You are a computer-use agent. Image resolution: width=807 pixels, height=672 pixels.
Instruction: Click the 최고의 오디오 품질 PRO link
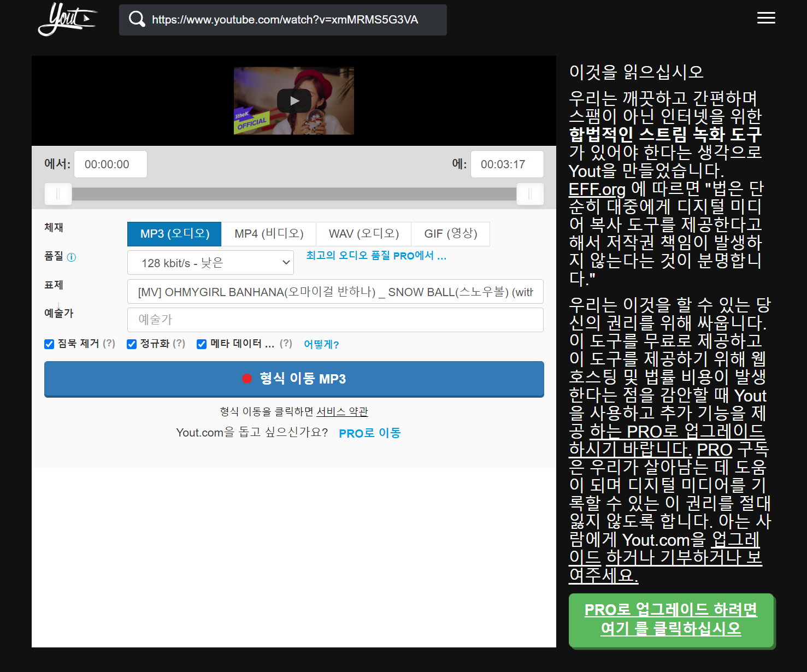(x=376, y=256)
